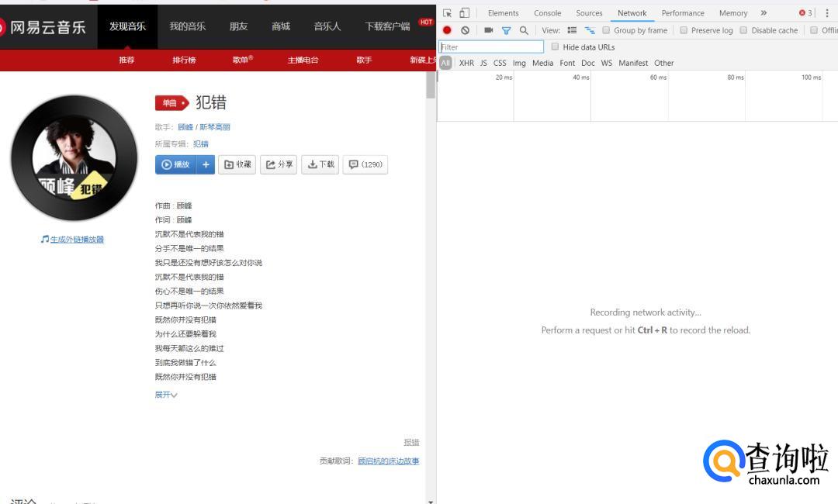Expand full lyrics with 展开 arrow
The width and height of the screenshot is (838, 504).
(x=166, y=395)
